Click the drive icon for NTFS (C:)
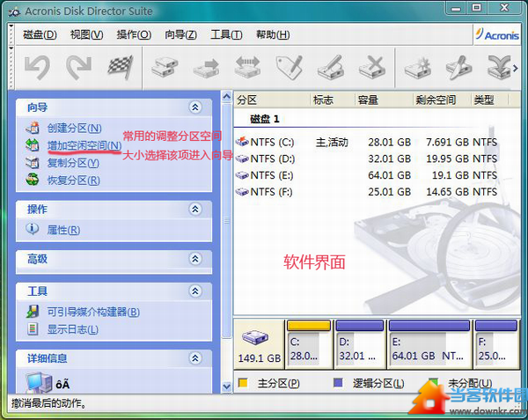528x420 pixels. 242,142
